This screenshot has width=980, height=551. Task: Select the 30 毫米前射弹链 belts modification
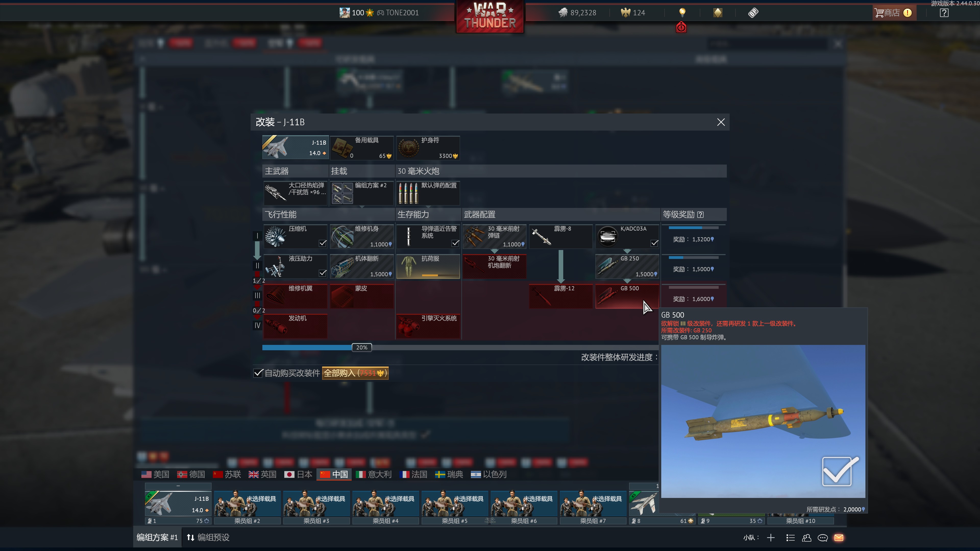[x=494, y=236]
